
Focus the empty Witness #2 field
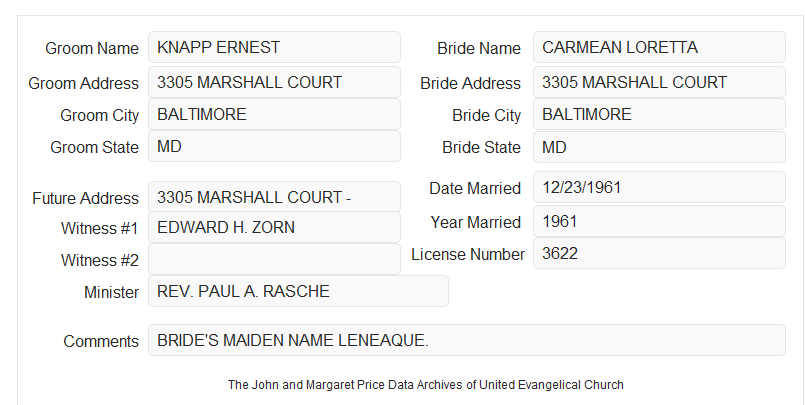pos(274,259)
